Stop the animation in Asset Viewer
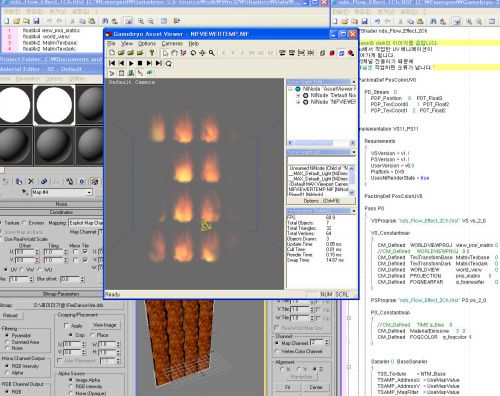 [x=140, y=63]
